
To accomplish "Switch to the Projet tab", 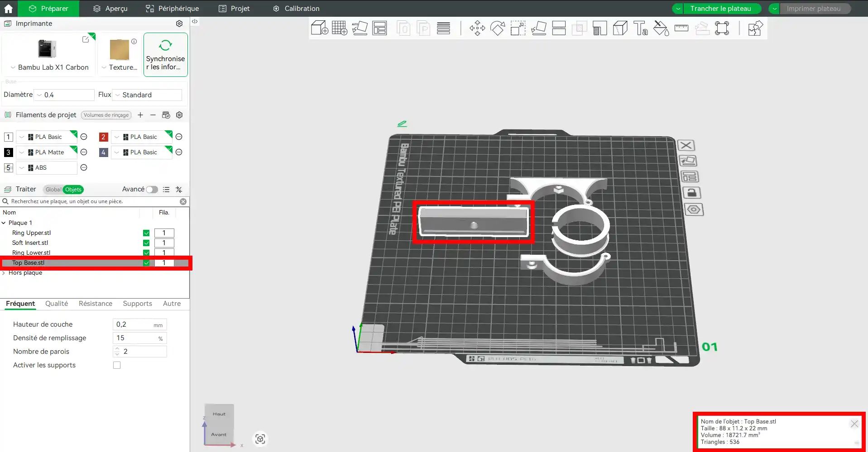I will point(234,9).
